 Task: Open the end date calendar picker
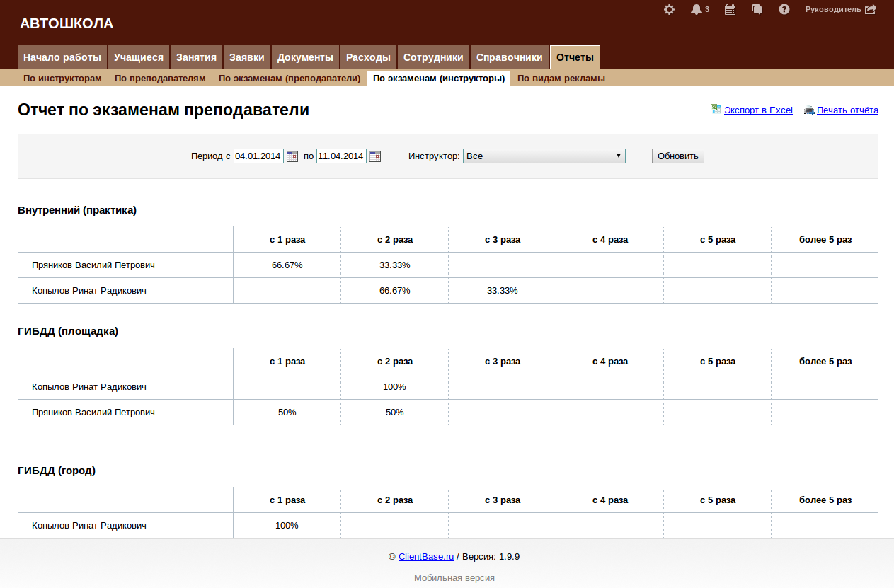(x=375, y=156)
